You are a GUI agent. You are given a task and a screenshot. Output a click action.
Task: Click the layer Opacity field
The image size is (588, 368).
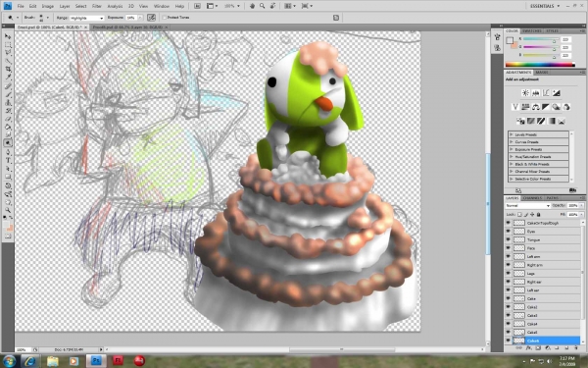(572, 206)
